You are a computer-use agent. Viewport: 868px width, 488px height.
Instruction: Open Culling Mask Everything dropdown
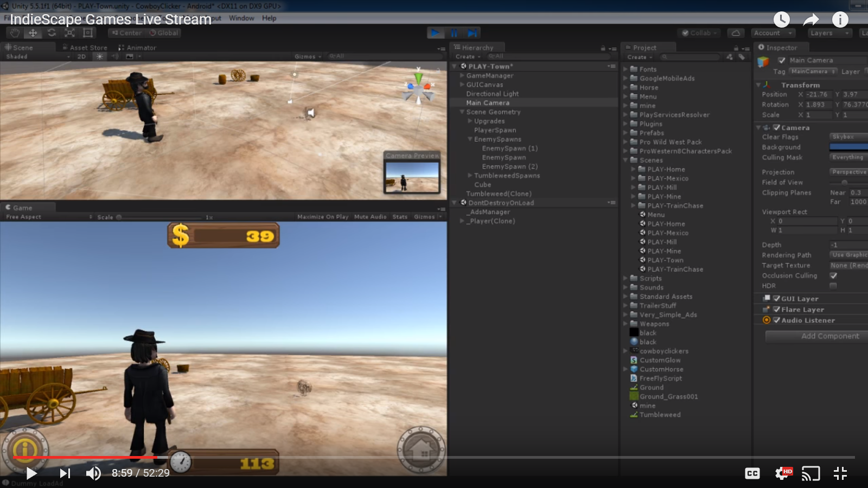848,157
